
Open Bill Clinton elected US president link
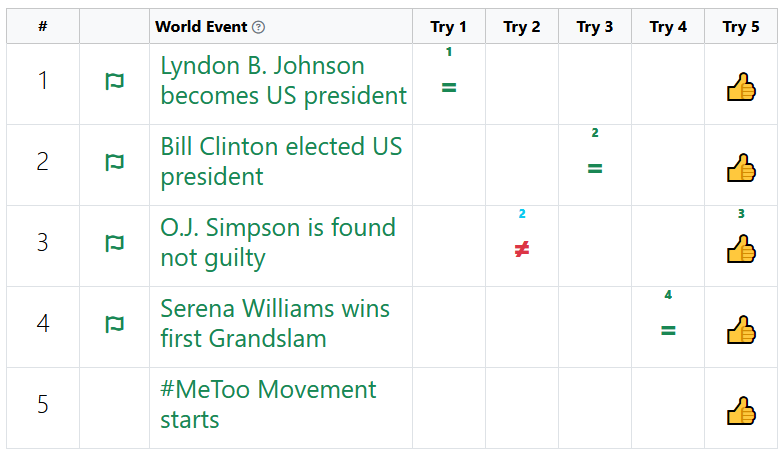pos(281,162)
